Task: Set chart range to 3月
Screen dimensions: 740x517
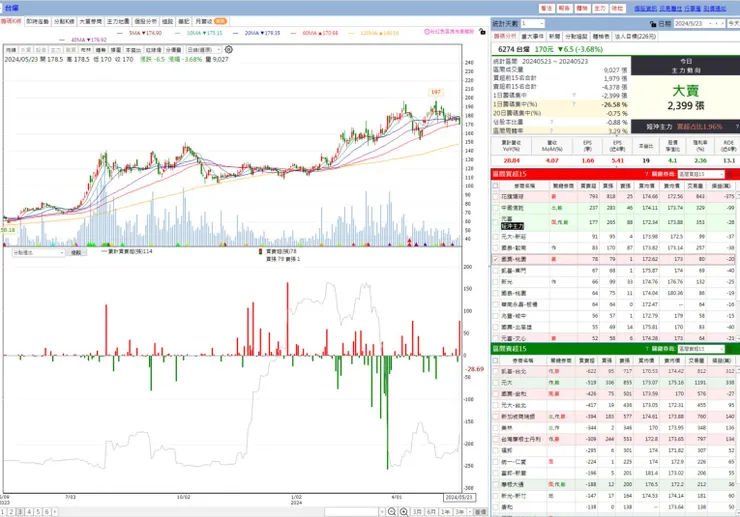Action: click(417, 512)
